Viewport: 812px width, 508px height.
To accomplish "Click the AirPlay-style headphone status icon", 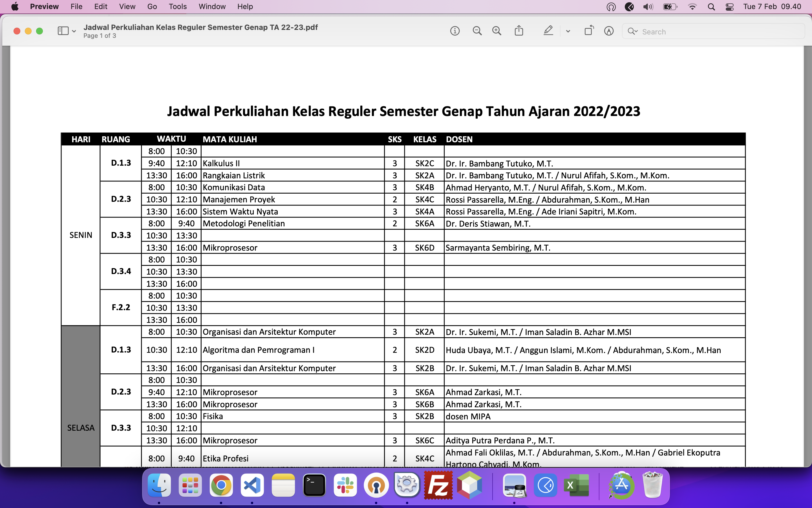I will [611, 7].
